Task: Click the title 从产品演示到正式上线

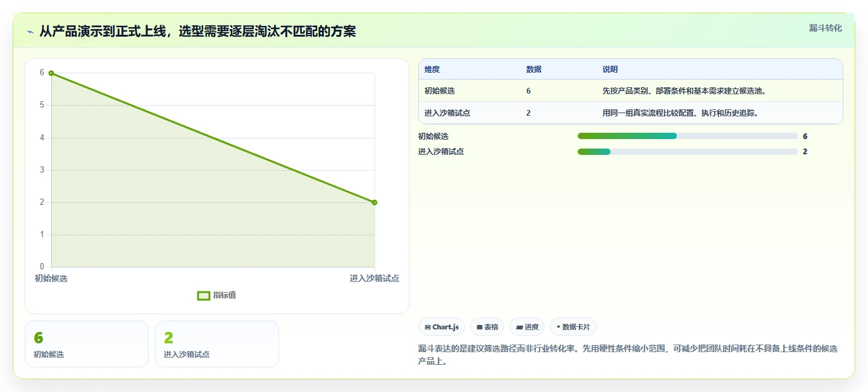Action: click(102, 32)
